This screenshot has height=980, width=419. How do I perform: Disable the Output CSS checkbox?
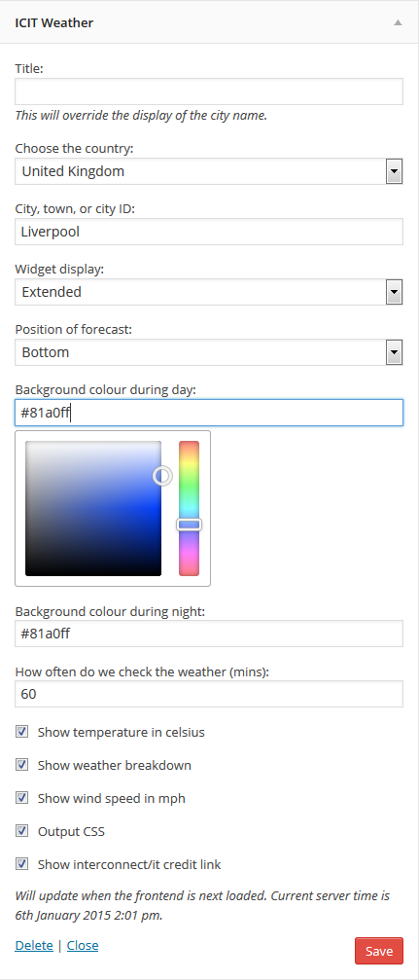(21, 831)
